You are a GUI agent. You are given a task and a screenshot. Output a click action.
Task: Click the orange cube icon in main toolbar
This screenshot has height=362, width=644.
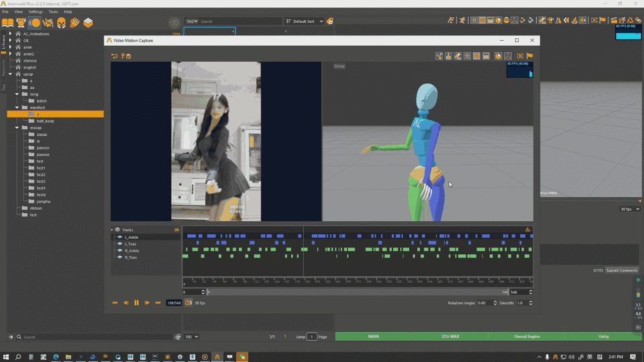point(88,23)
